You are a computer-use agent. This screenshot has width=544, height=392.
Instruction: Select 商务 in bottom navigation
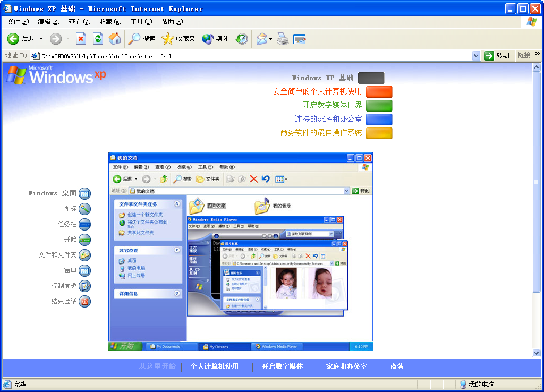point(397,367)
